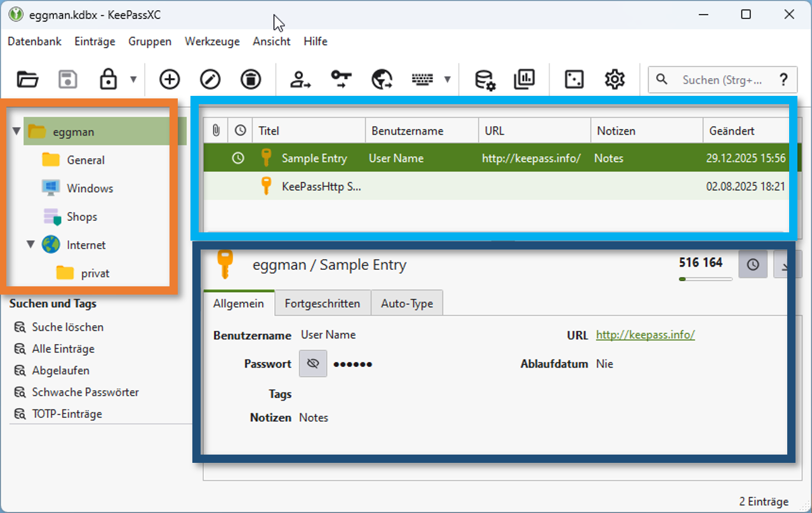Switch to the Fortgeschritten tab

[x=323, y=303]
